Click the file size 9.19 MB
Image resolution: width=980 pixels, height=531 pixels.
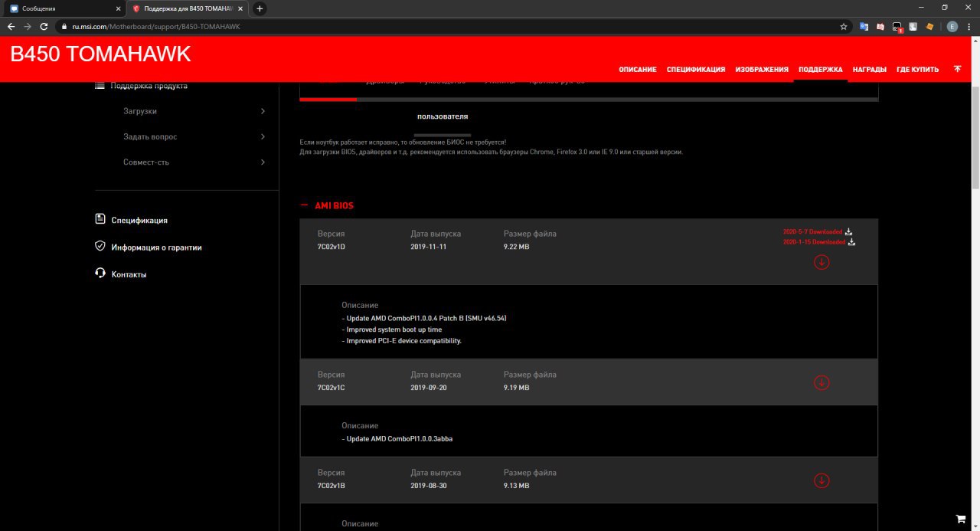coord(516,388)
